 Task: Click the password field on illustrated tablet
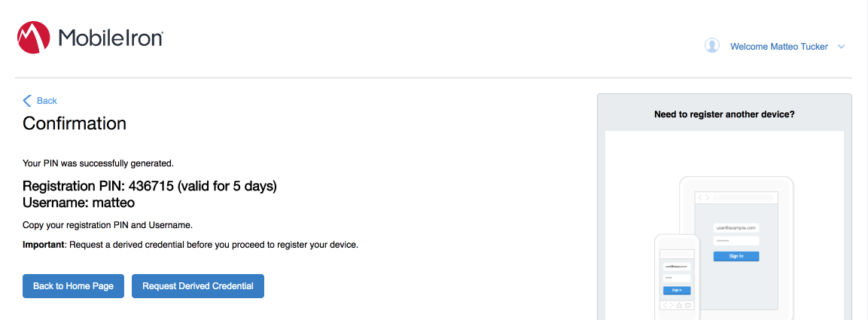pos(736,241)
